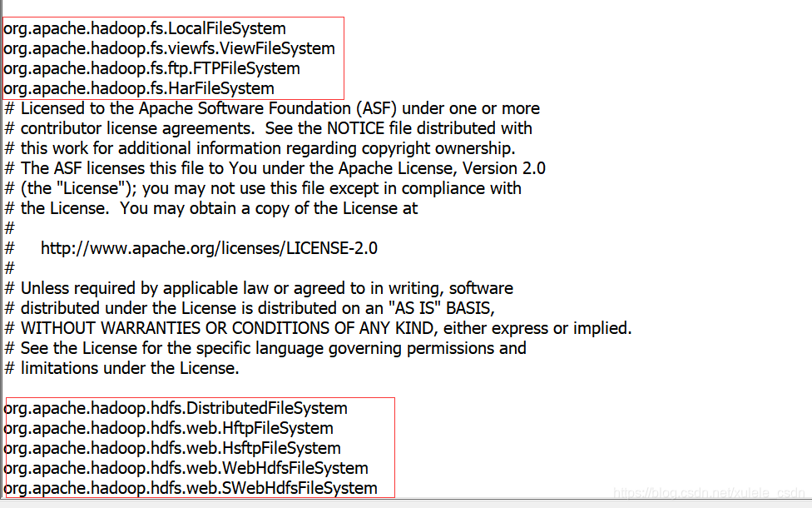The width and height of the screenshot is (812, 508).
Task: Select the org.apache.hadoop.hdfs.web.WebHdfsFileSystem line
Action: click(186, 469)
